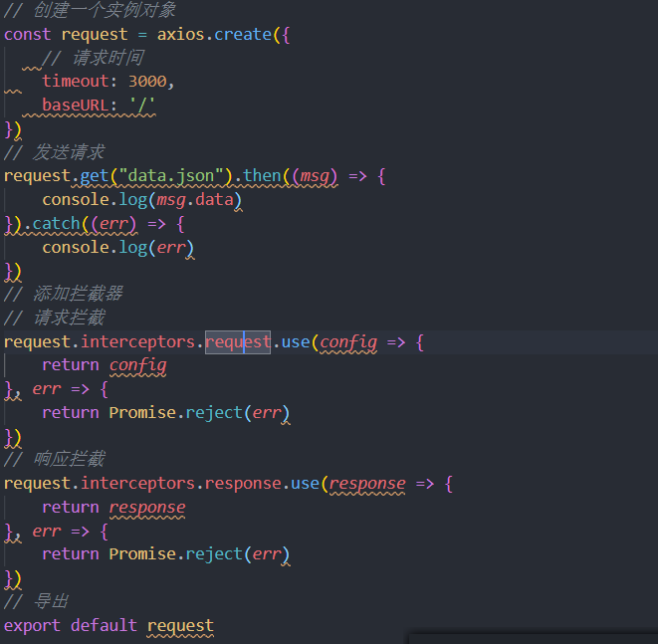This screenshot has height=644, width=658.
Task: Click the 'timeout' property name
Action: [76, 82]
